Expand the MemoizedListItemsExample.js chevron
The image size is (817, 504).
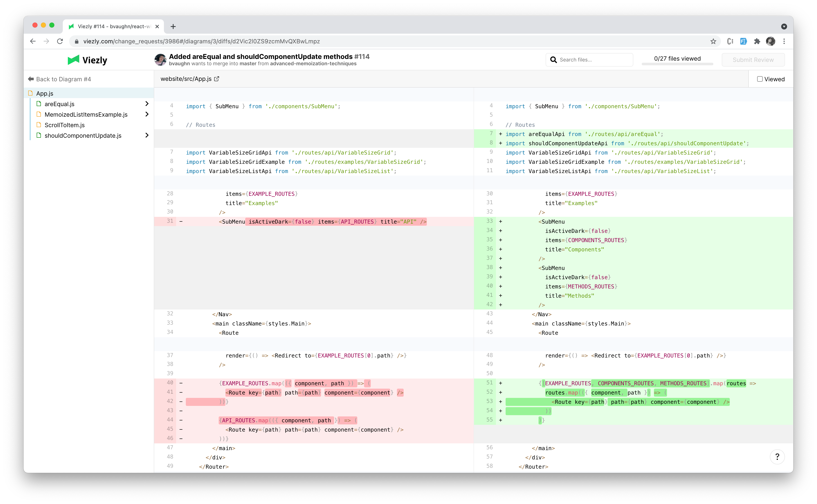[x=147, y=114]
